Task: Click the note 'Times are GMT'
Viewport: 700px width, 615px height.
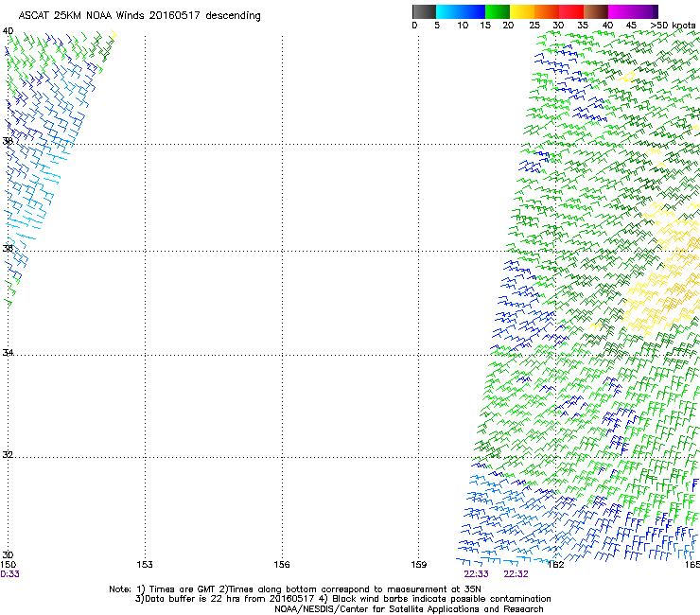Action: tap(183, 589)
